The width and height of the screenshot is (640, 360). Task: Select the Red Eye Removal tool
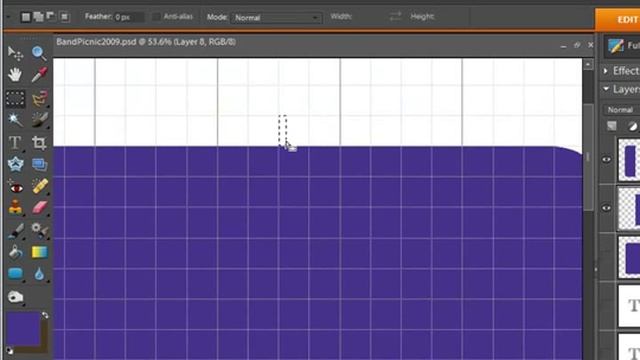tap(15, 187)
